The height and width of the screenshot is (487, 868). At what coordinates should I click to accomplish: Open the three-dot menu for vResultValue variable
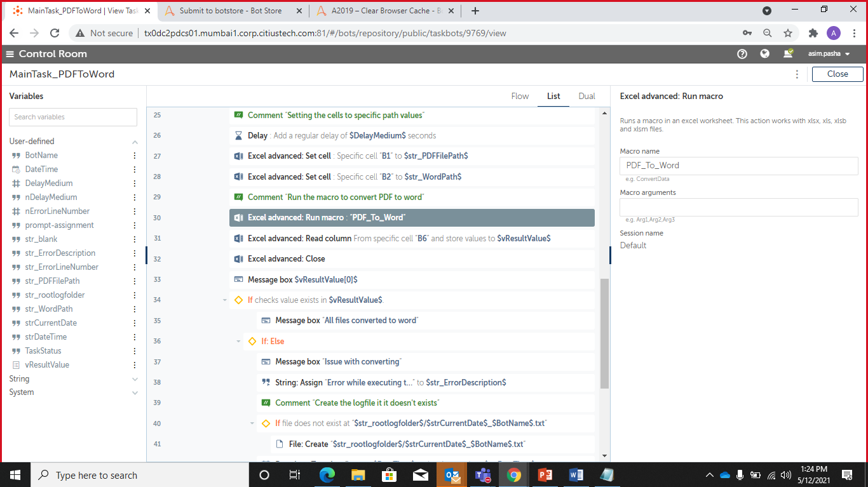click(134, 365)
